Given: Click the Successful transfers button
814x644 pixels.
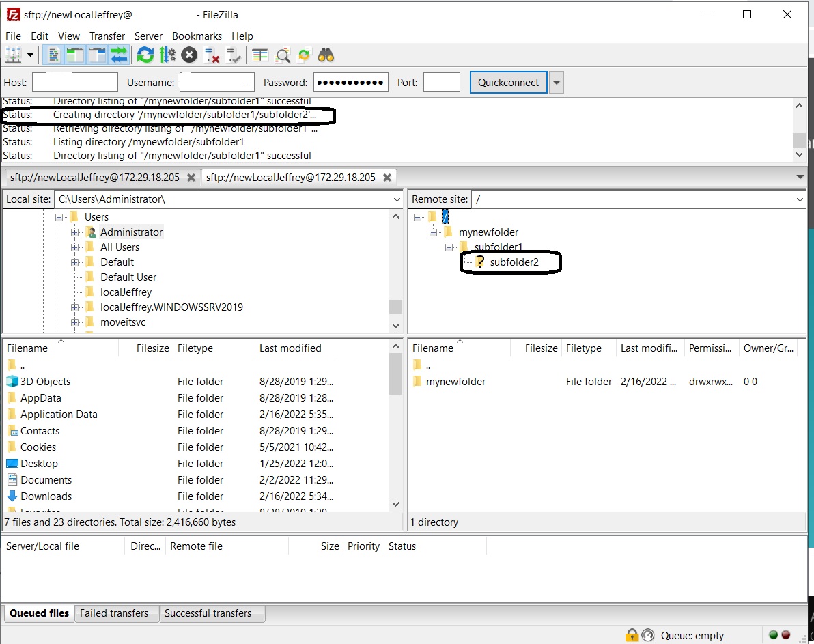Looking at the screenshot, I should (x=212, y=613).
